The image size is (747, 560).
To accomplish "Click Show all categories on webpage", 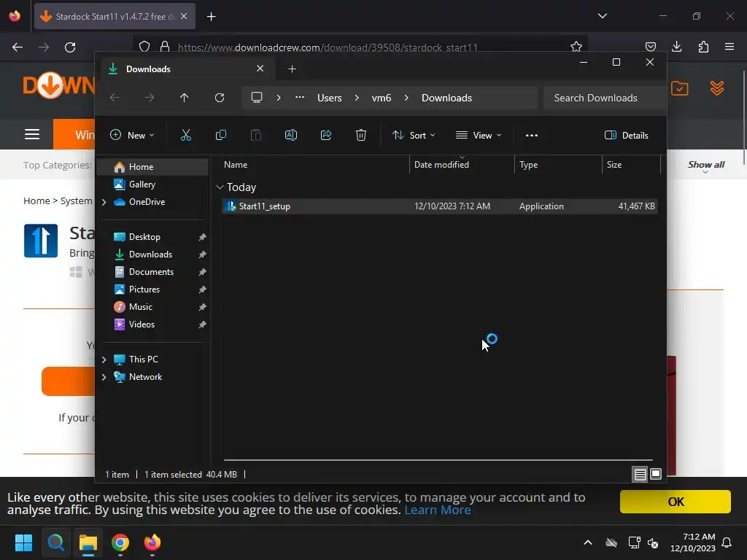I will [x=705, y=165].
